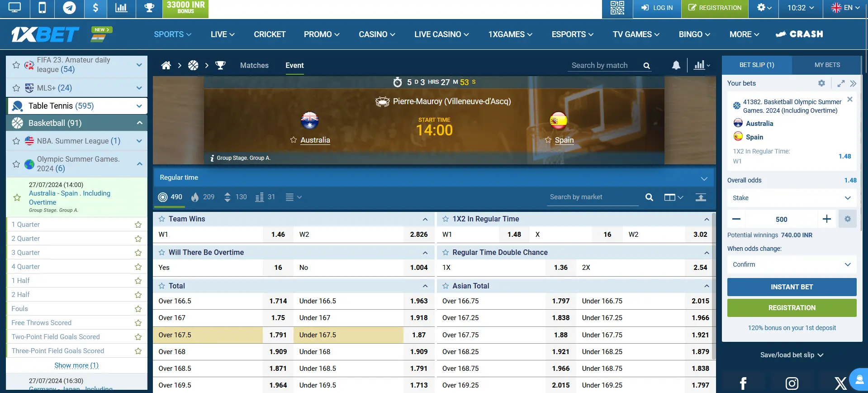The image size is (868, 393).
Task: Favorite the FIFA 23 Amateur daily league
Action: coord(16,65)
